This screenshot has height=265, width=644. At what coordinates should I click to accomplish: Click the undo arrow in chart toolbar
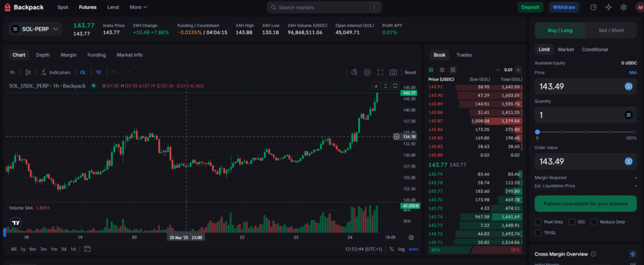click(x=114, y=72)
